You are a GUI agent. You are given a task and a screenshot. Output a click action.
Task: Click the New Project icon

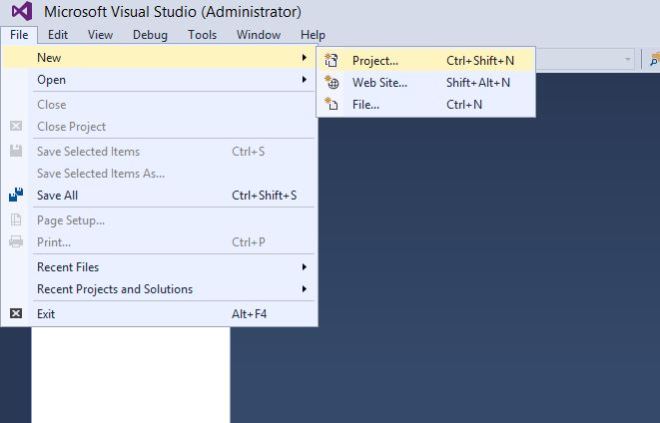pyautogui.click(x=333, y=60)
